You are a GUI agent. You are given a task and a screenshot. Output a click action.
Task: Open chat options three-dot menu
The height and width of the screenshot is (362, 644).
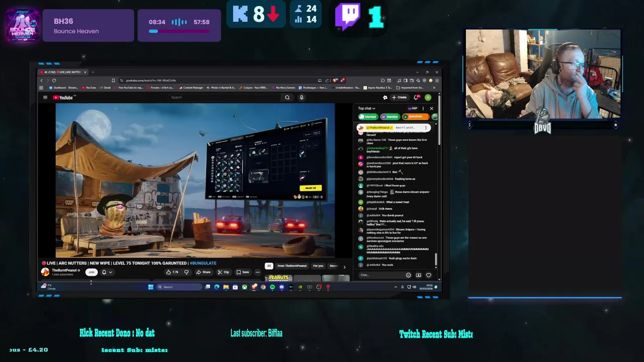(x=423, y=108)
